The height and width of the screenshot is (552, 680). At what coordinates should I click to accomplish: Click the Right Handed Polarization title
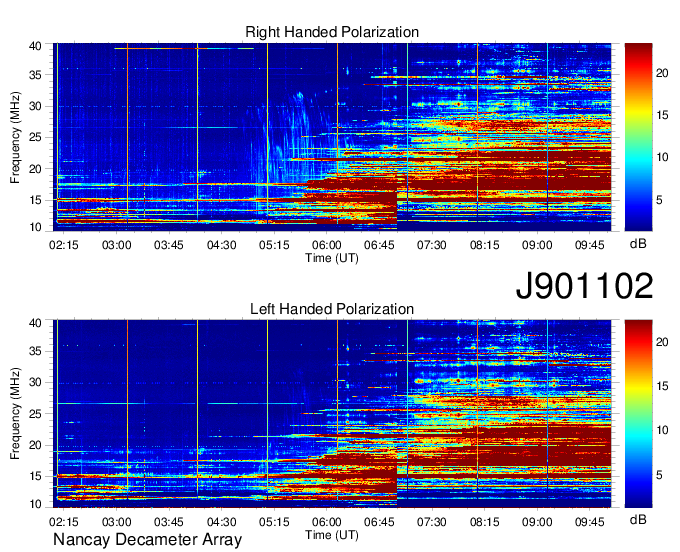tap(332, 32)
